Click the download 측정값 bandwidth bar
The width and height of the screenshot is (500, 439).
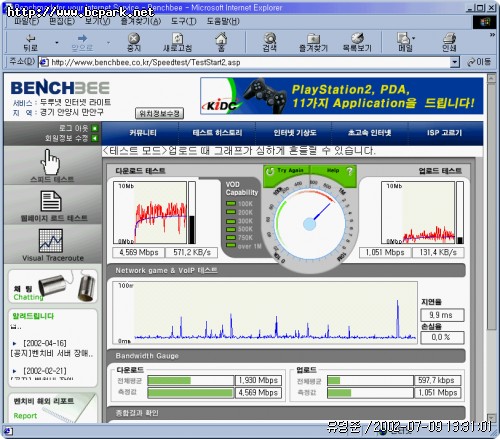[191, 393]
